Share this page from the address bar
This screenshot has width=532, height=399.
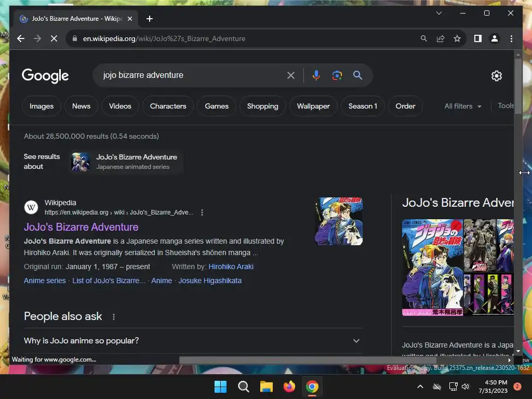point(441,38)
